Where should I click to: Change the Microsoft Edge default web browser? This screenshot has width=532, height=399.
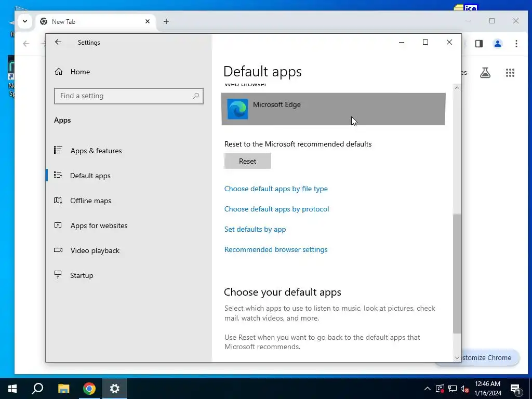(x=333, y=109)
